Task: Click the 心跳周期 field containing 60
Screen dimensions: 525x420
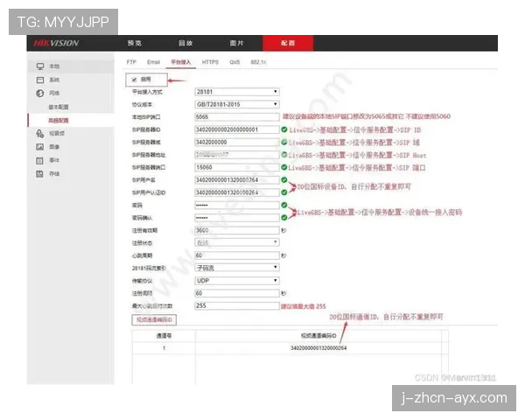Action: [x=237, y=255]
